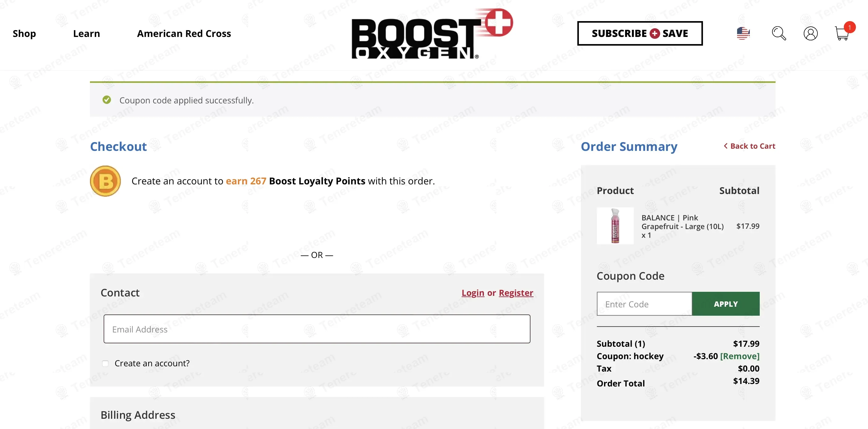Open the US flag country selector
This screenshot has height=429, width=868.
(743, 34)
